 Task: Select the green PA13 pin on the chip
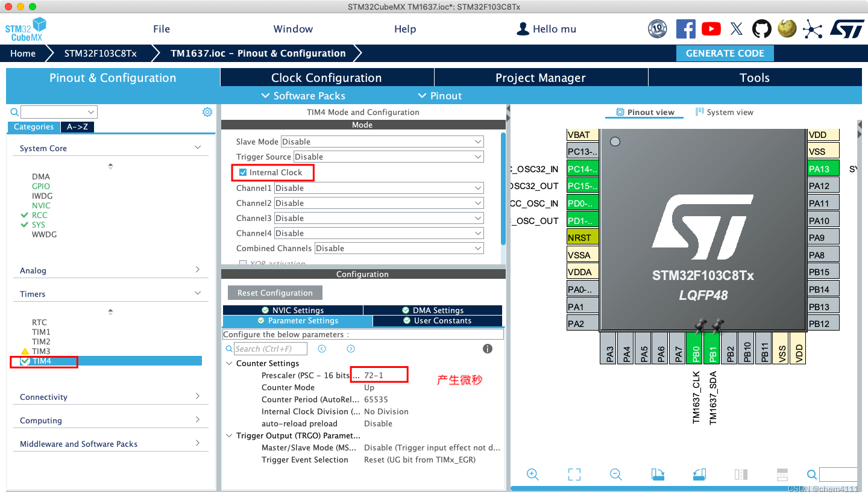pos(823,168)
